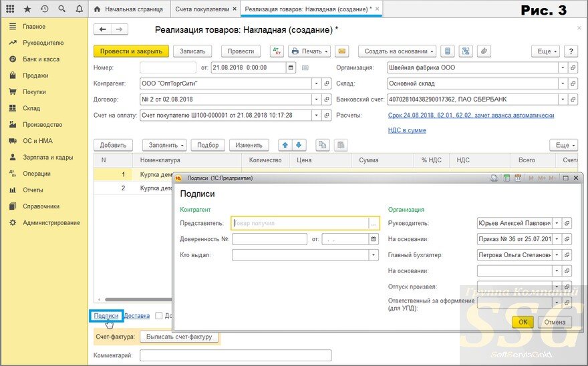The width and height of the screenshot is (588, 366).
Task: Open the НДС в сумме link
Action: coord(407,130)
